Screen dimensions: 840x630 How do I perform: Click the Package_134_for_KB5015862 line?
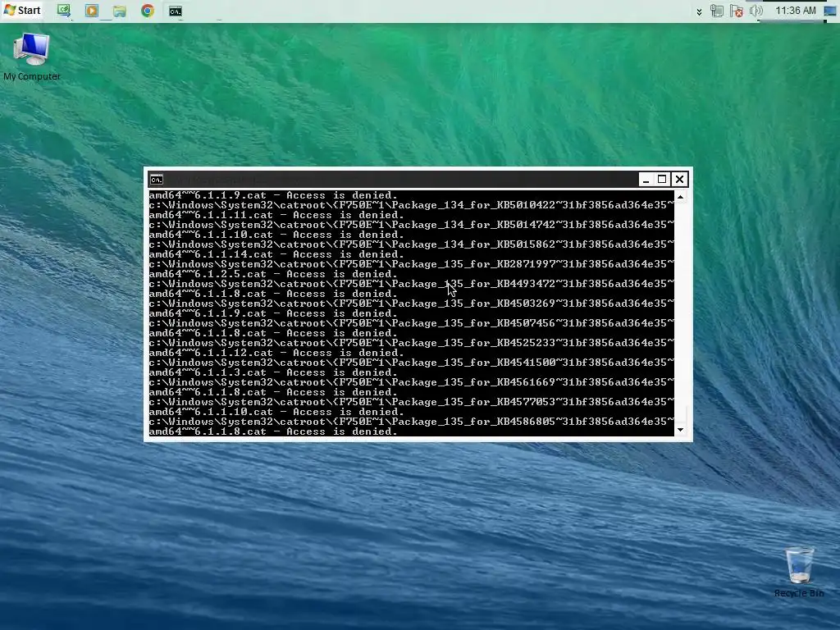tap(412, 244)
